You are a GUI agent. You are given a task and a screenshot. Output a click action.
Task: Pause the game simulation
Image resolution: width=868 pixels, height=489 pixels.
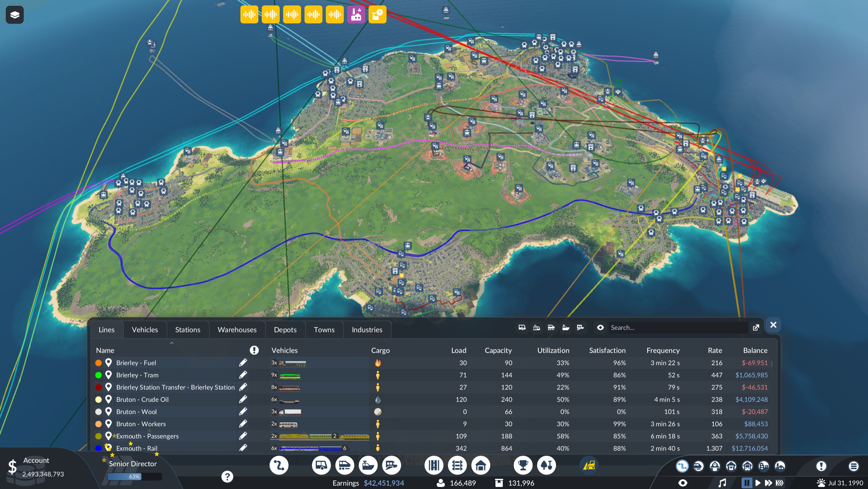[x=747, y=483]
